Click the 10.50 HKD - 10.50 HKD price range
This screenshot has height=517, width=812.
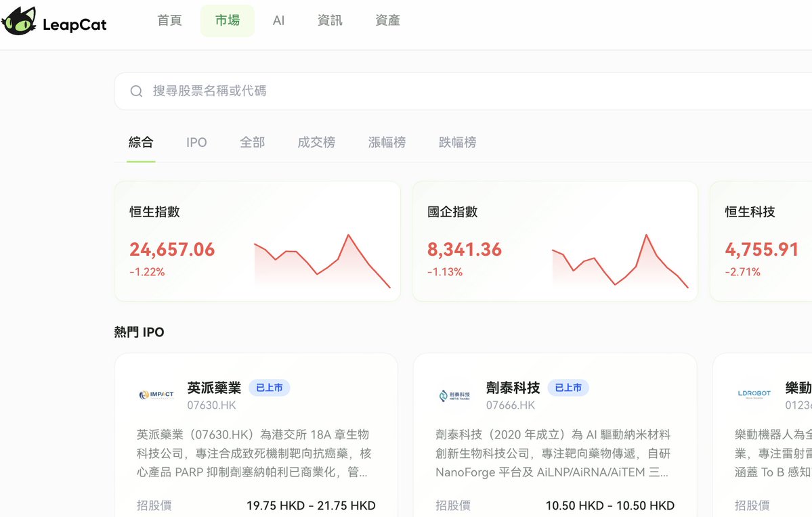(x=610, y=505)
